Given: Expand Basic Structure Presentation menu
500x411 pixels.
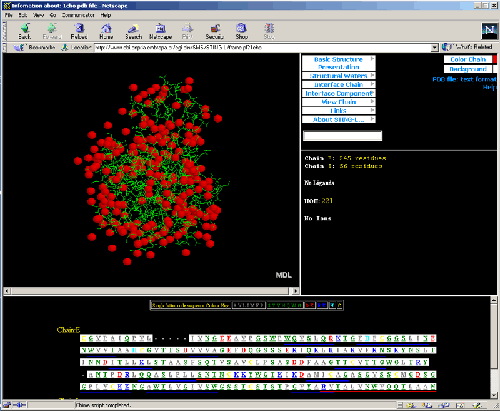Looking at the screenshot, I should (339, 63).
